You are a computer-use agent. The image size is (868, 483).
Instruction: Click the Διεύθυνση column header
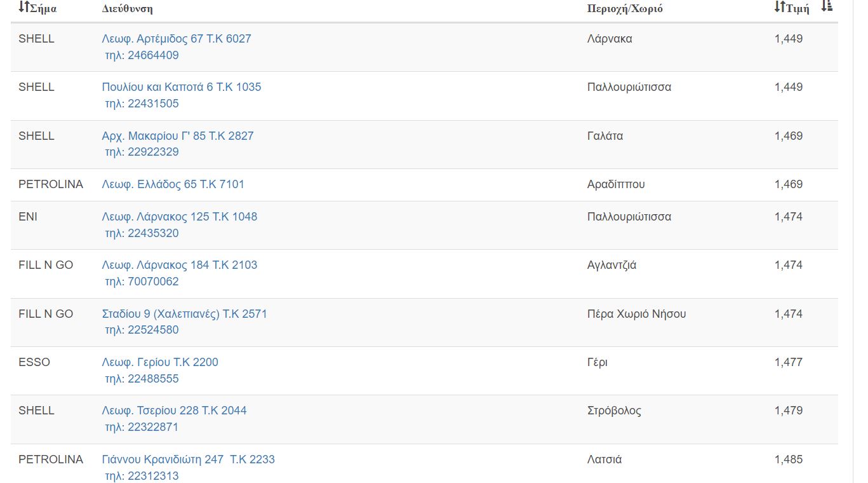[x=127, y=9]
